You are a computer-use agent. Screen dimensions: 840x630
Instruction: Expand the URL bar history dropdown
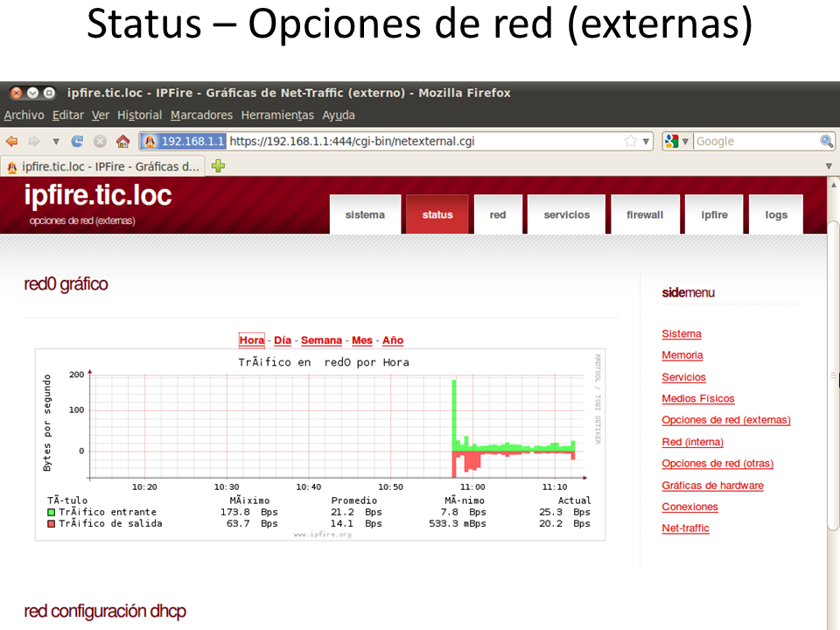click(647, 141)
